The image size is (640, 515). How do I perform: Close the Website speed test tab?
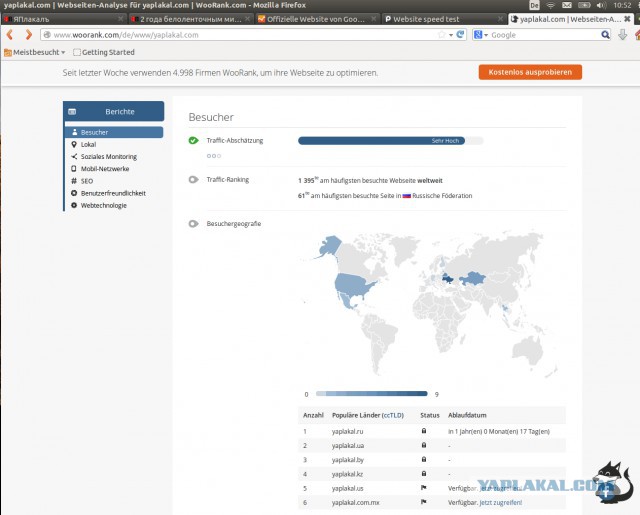[500, 19]
